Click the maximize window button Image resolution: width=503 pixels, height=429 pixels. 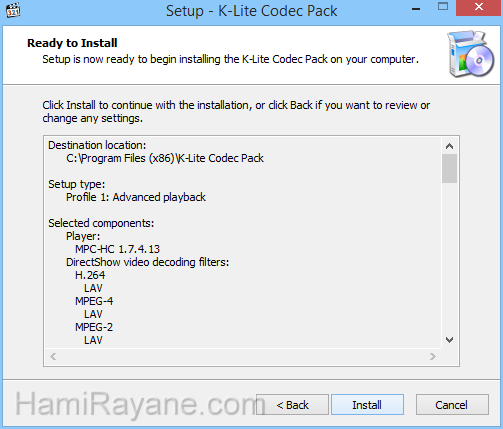(x=443, y=7)
